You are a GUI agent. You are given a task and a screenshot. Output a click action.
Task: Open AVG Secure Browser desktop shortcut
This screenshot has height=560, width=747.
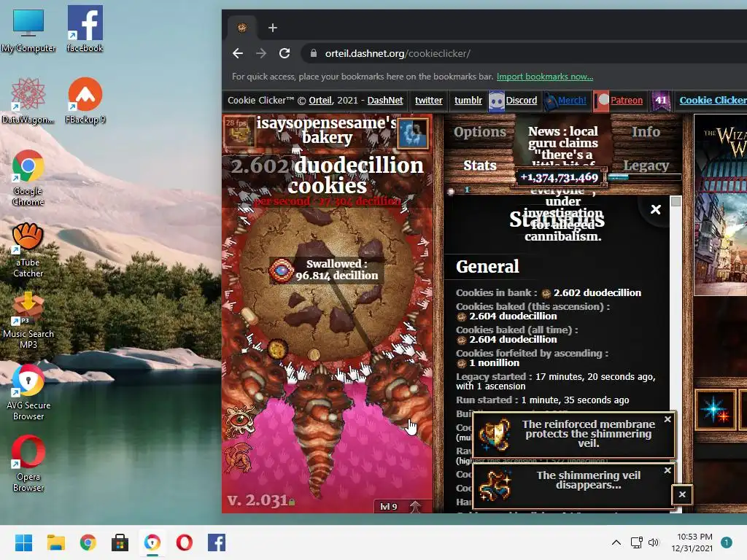coord(28,392)
